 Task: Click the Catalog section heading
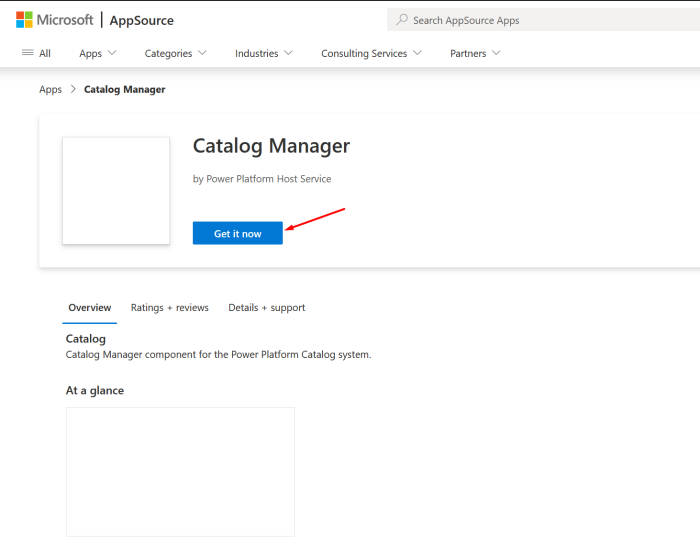pos(86,339)
